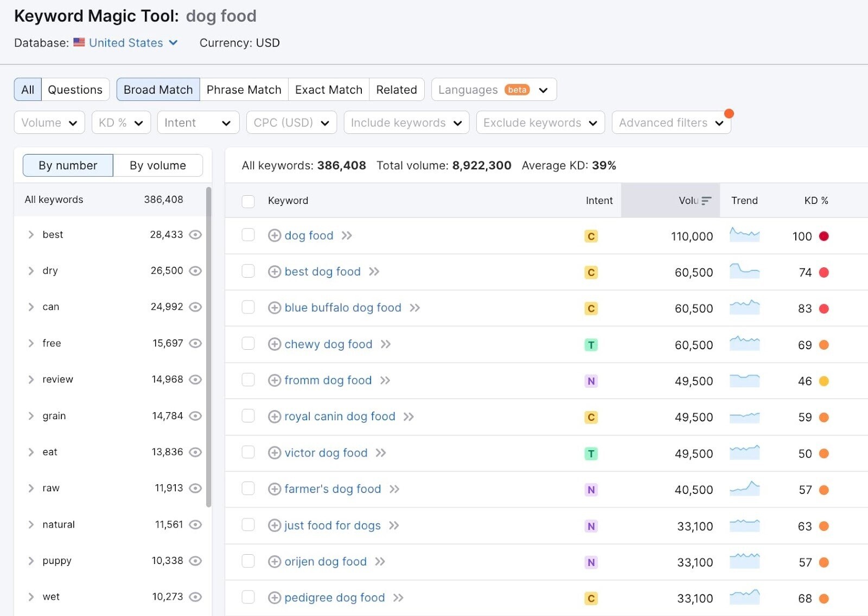868x616 pixels.
Task: Sort groups By number
Action: coord(68,165)
